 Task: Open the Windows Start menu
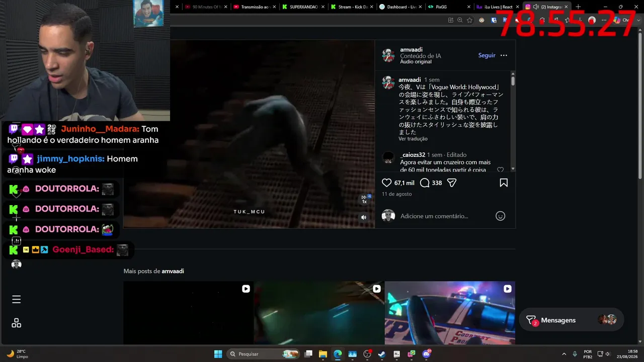tap(218, 354)
